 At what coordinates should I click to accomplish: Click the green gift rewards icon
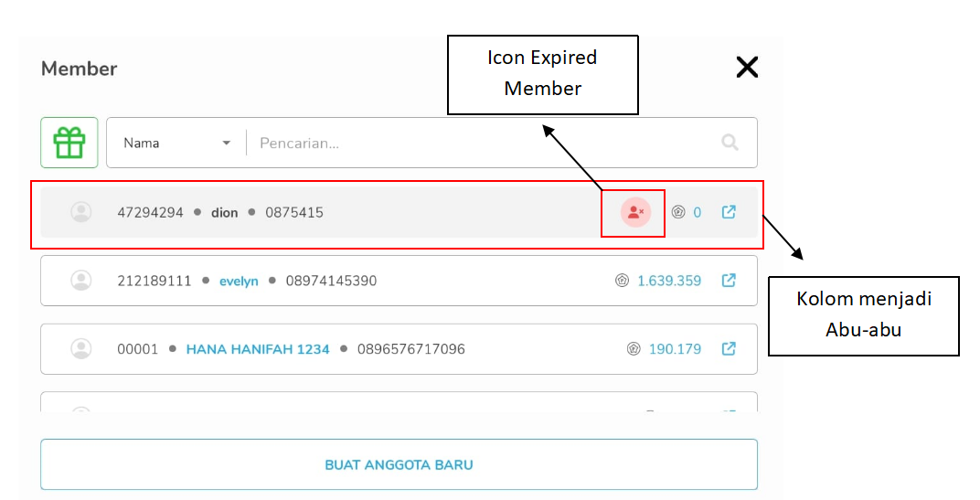[69, 143]
